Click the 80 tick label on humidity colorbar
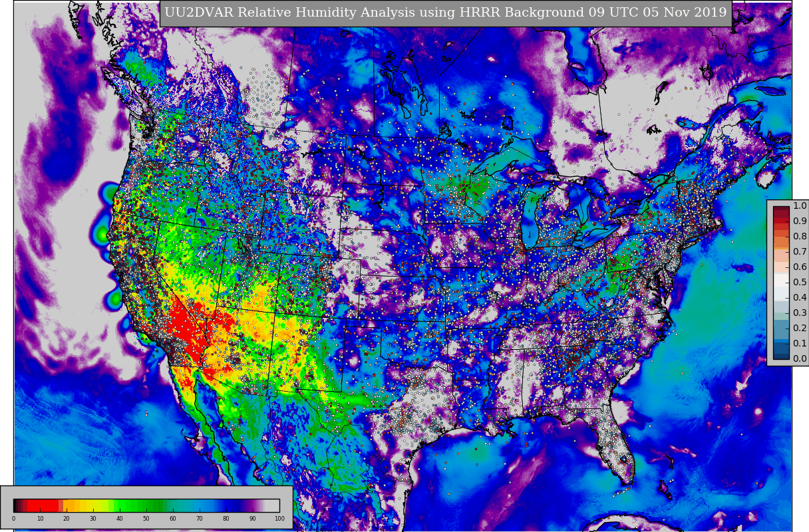The image size is (809, 532). click(226, 519)
